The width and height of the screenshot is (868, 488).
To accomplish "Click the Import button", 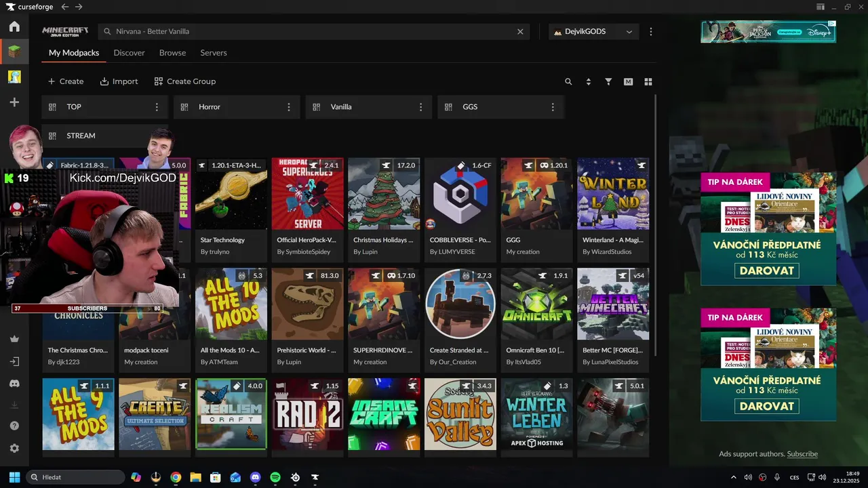I will tap(119, 81).
